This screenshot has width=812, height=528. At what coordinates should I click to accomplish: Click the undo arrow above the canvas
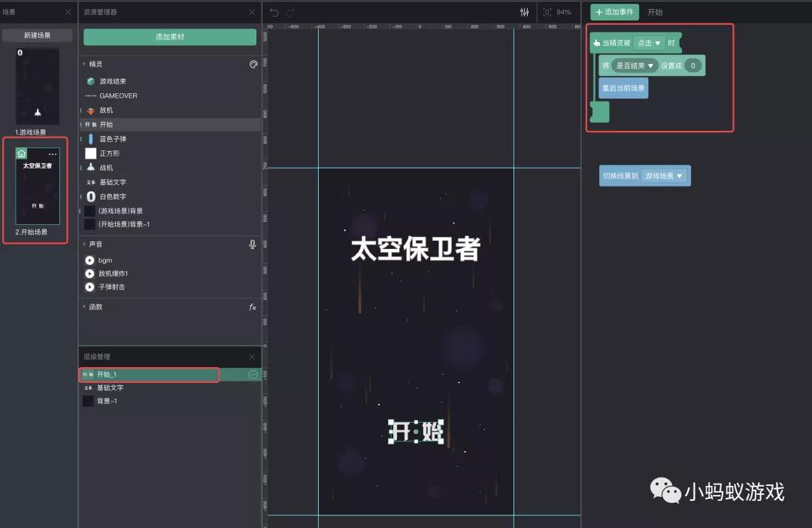274,12
